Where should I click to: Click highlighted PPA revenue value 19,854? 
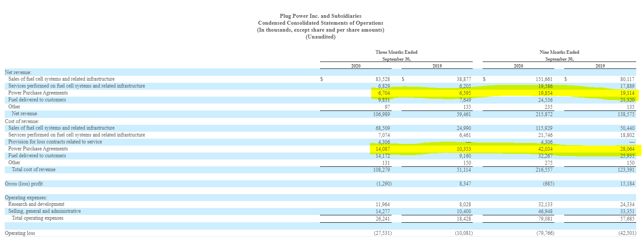545,93
